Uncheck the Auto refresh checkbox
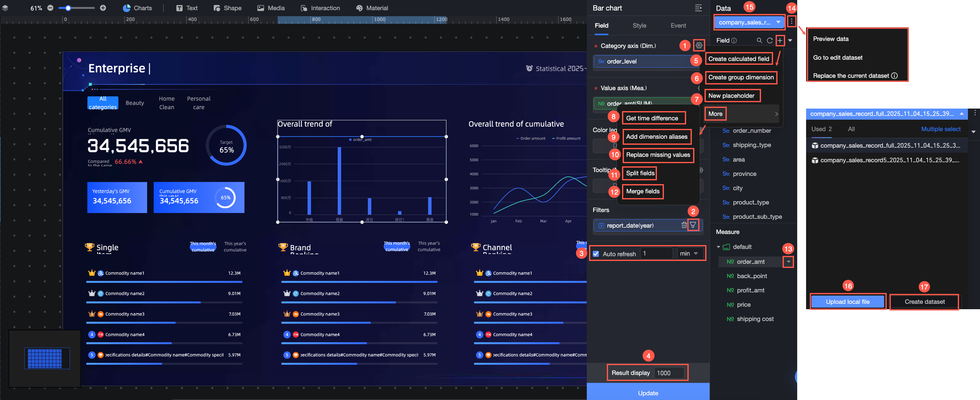Image resolution: width=980 pixels, height=400 pixels. pos(596,253)
